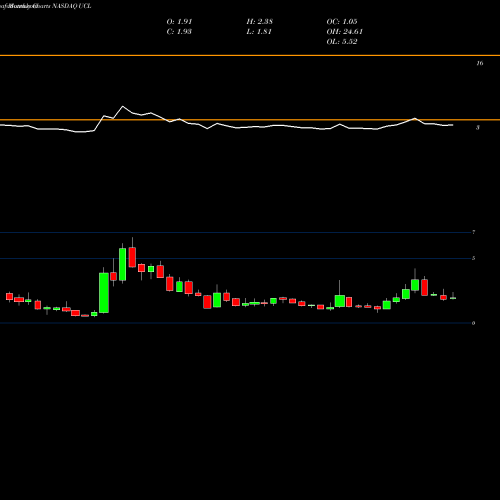Click the 'C: 1.93' close value

click(x=179, y=32)
